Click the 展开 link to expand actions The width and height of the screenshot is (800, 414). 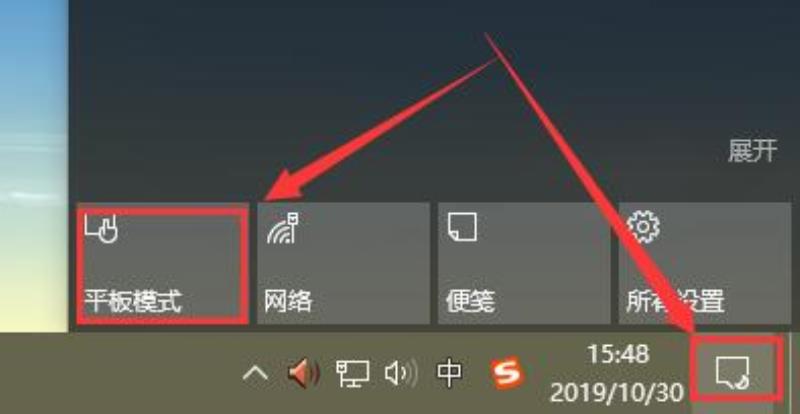click(753, 152)
